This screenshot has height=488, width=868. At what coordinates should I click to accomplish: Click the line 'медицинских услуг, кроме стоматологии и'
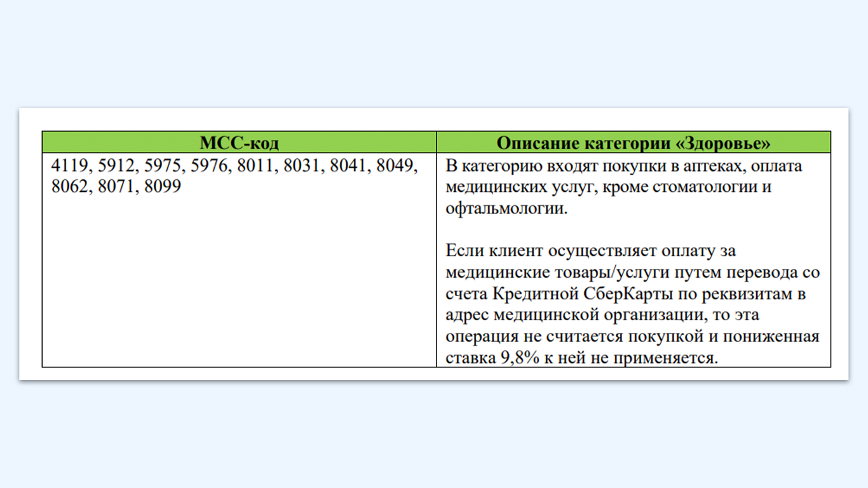tap(608, 188)
